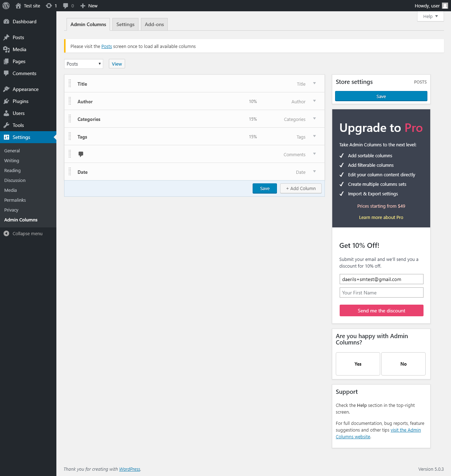Click the Tools wrench icon
This screenshot has height=476, width=451.
pyautogui.click(x=6, y=125)
